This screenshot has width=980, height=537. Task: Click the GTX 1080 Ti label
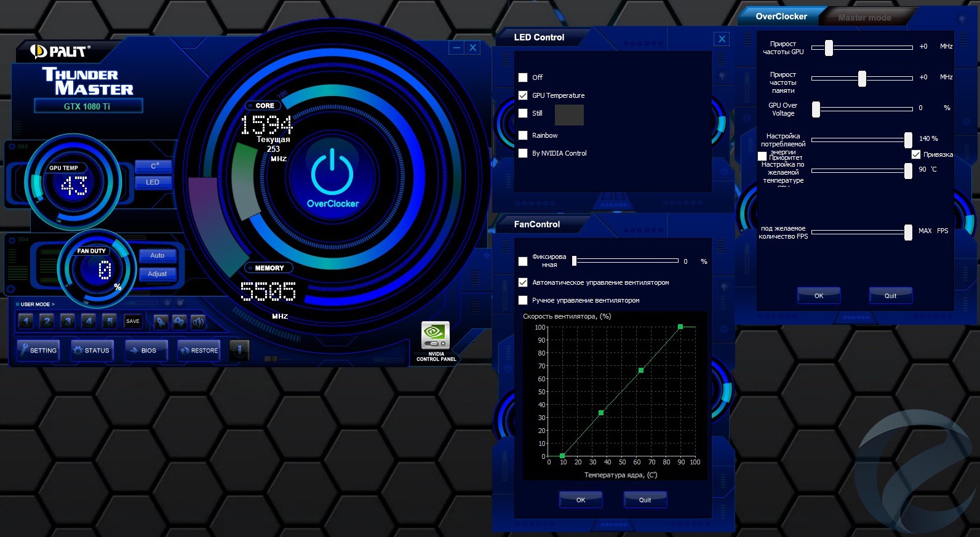[87, 106]
